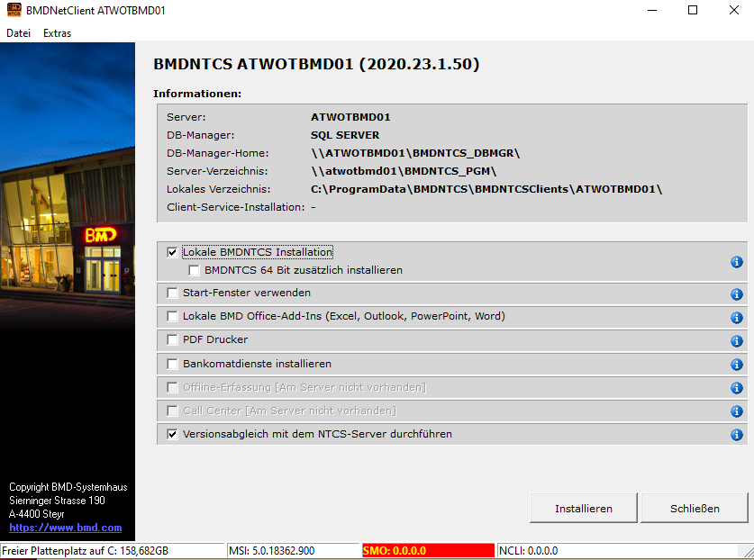Image resolution: width=754 pixels, height=560 pixels.
Task: Disable Versionsabgleich mit dem NTCS-Server
Action: 172,434
